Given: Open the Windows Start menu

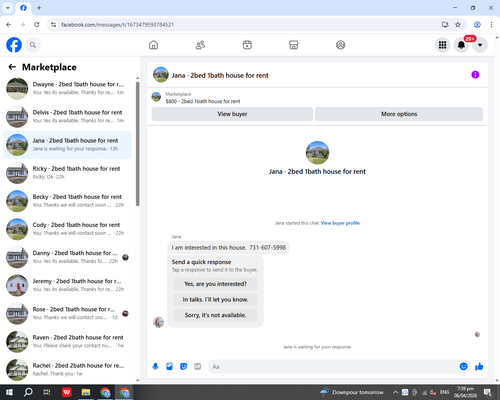Looking at the screenshot, I should [x=9, y=392].
